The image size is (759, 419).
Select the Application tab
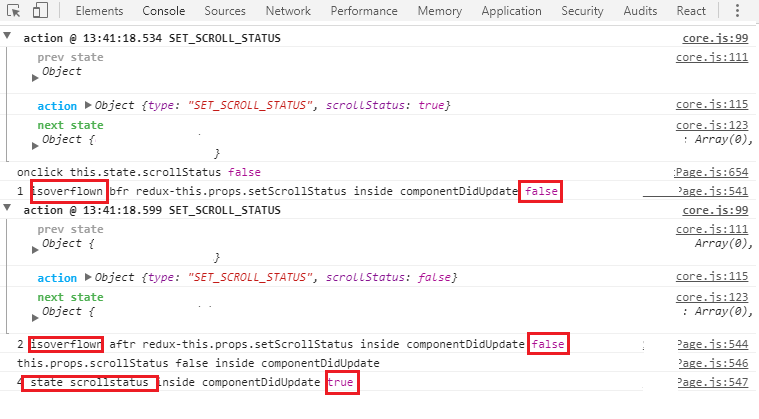coord(511,11)
